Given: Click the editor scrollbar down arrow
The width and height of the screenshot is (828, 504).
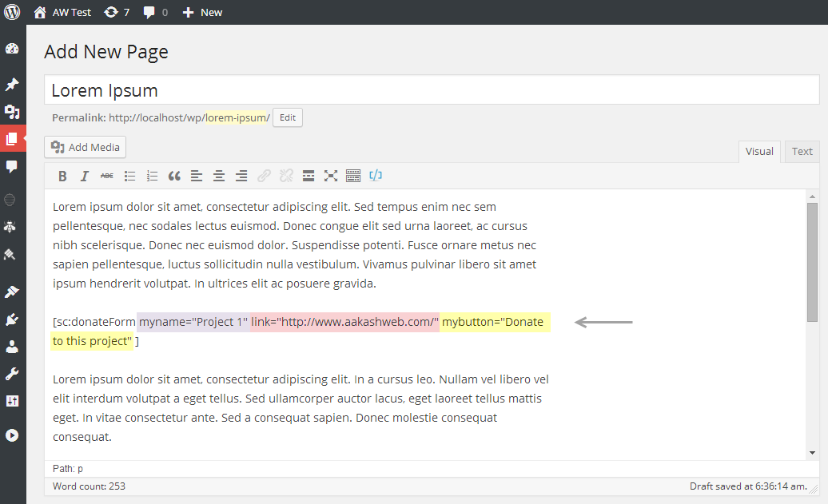Looking at the screenshot, I should click(x=812, y=453).
